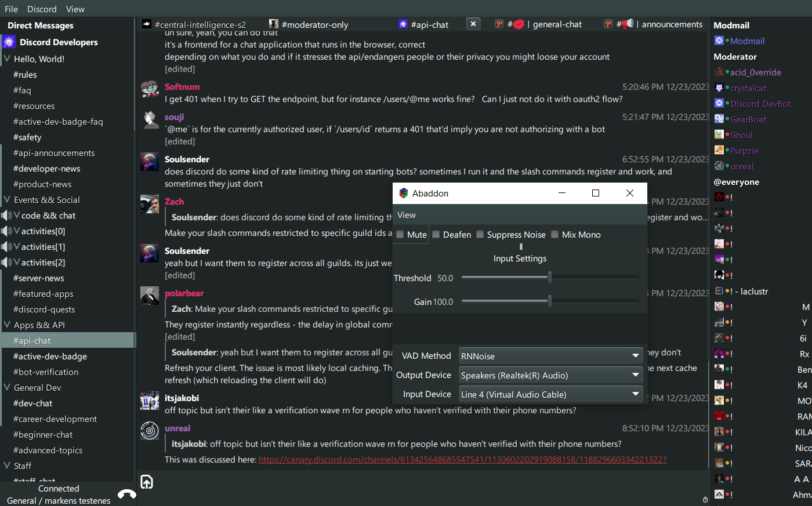Click Purpzie's avatar in member list
The width and height of the screenshot is (812, 506).
point(719,150)
